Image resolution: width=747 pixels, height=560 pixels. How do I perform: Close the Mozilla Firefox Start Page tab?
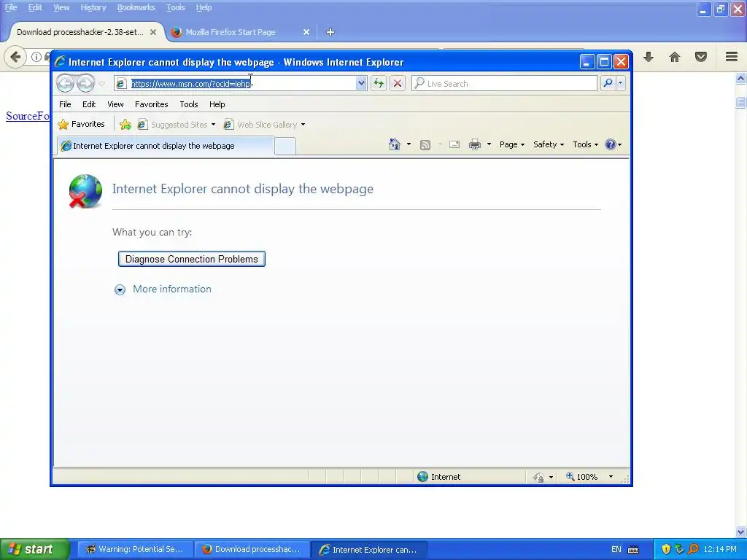(x=306, y=32)
